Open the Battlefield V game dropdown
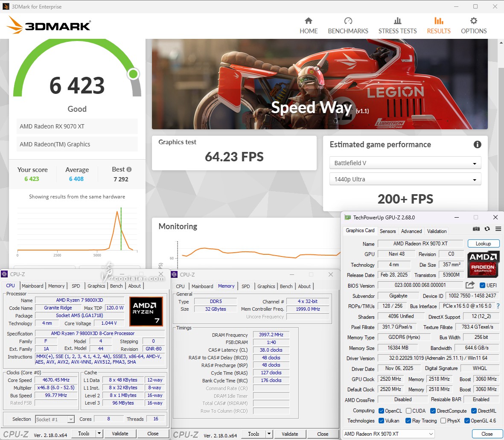Viewport: 504px width, 440px height. click(405, 163)
